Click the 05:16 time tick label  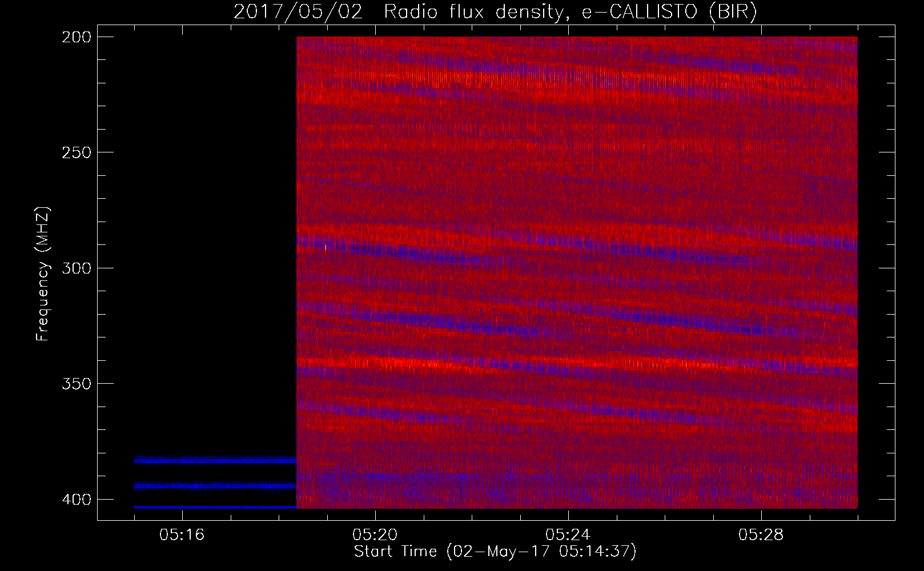click(x=182, y=534)
